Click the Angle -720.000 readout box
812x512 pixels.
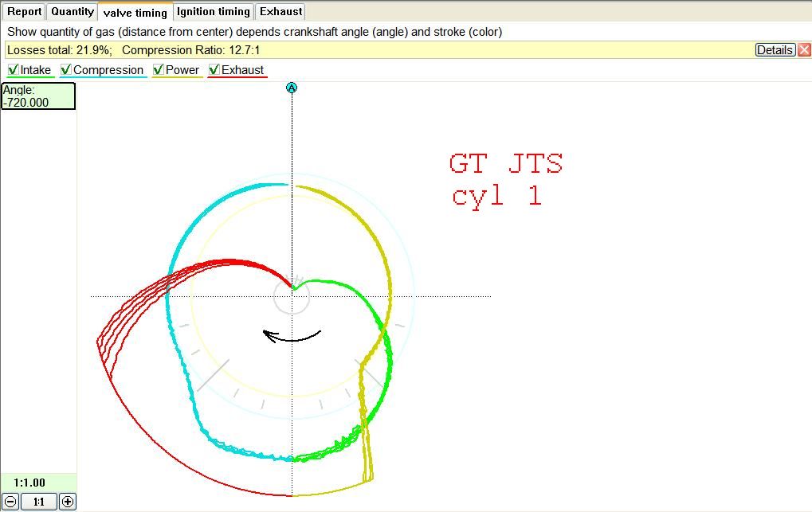click(38, 96)
